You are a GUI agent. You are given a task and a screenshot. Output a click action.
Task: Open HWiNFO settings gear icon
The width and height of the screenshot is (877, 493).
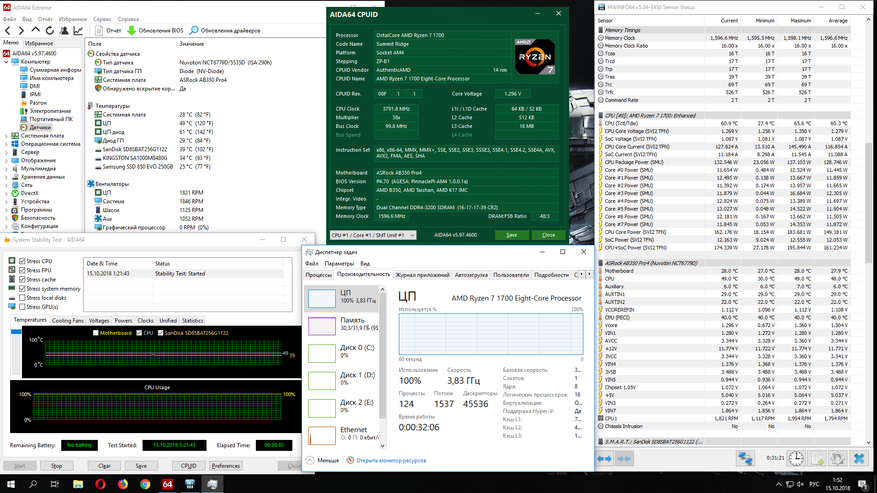(839, 459)
